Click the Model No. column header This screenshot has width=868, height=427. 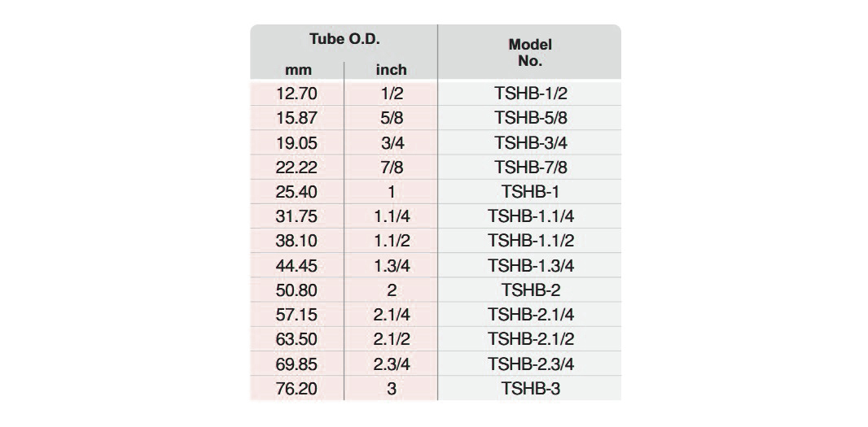coord(530,52)
